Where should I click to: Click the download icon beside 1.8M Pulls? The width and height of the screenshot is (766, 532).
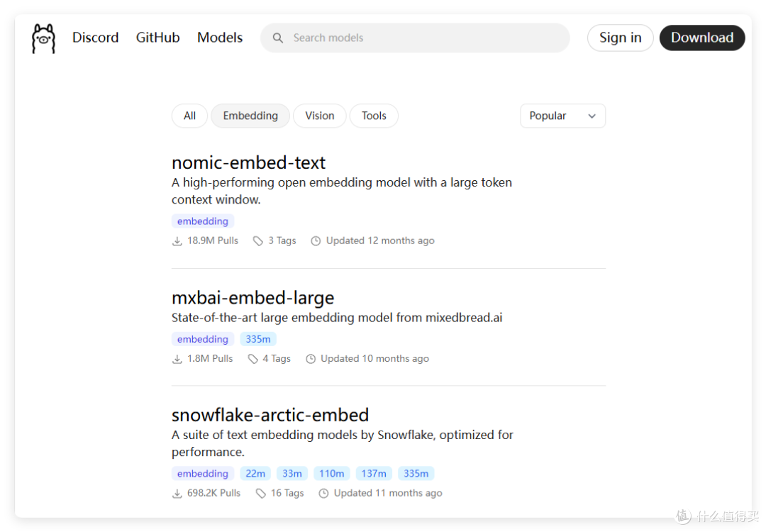click(177, 359)
